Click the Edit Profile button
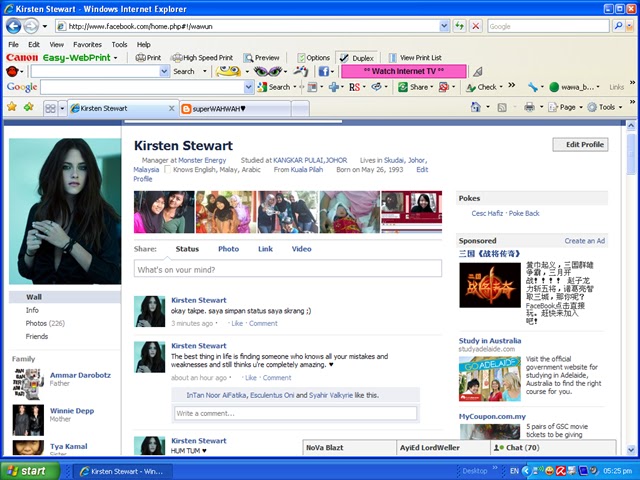 (x=580, y=144)
